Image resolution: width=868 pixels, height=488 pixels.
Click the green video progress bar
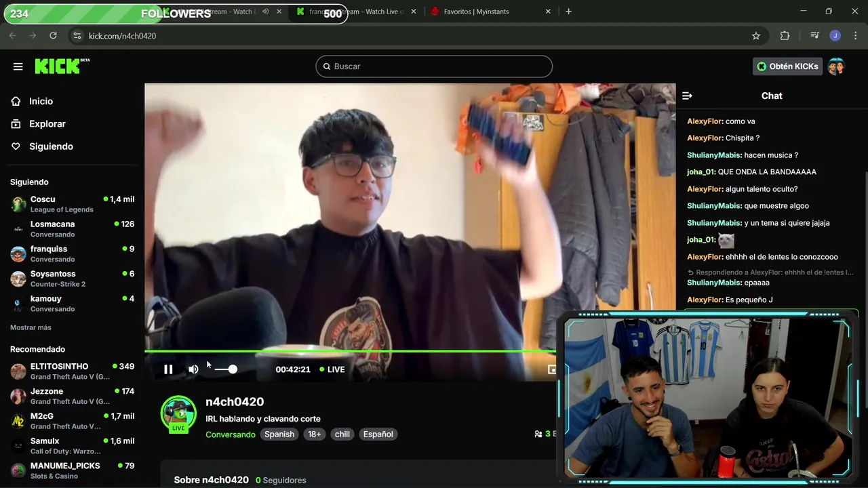(350, 351)
